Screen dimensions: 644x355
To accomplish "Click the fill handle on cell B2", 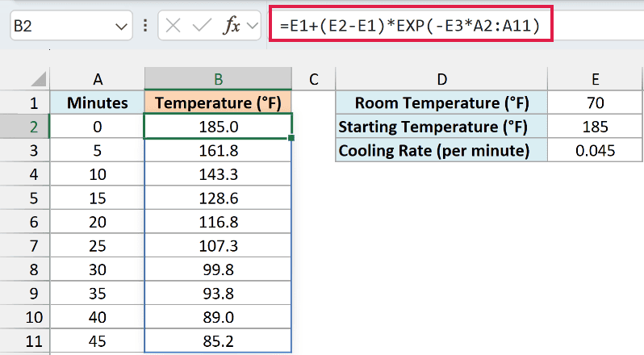I will [291, 138].
